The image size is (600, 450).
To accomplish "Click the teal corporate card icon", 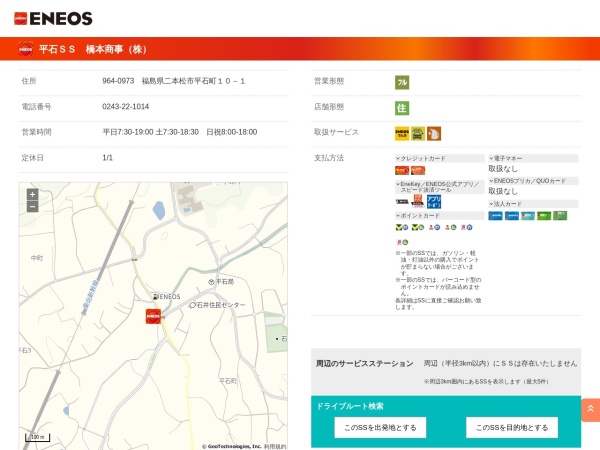I will point(528,216).
